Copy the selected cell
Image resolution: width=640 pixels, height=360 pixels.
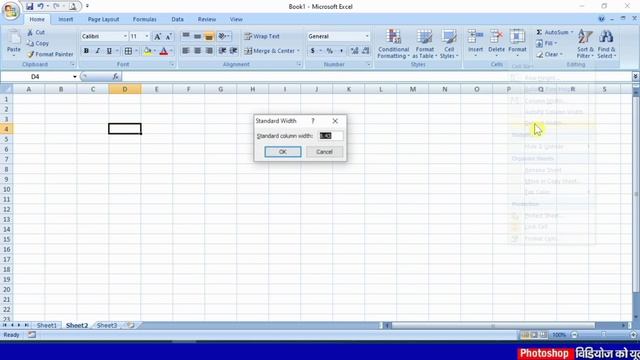[38, 43]
